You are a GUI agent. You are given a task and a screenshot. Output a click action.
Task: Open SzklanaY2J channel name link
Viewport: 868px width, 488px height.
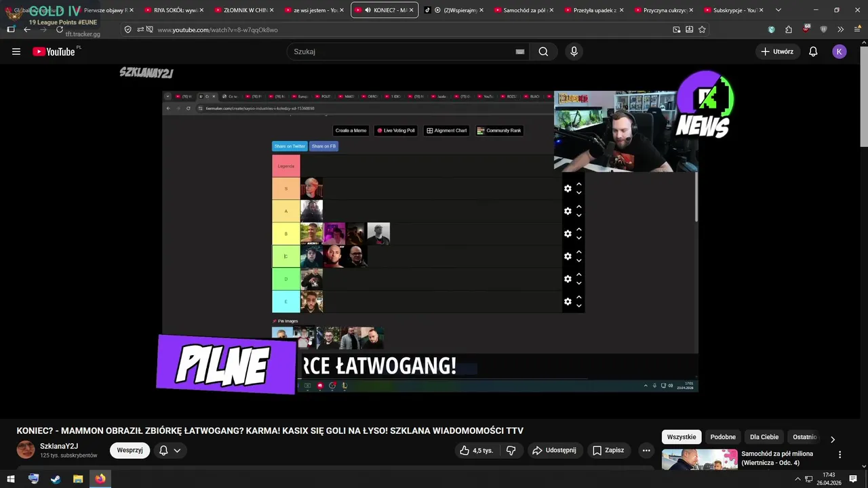click(59, 446)
